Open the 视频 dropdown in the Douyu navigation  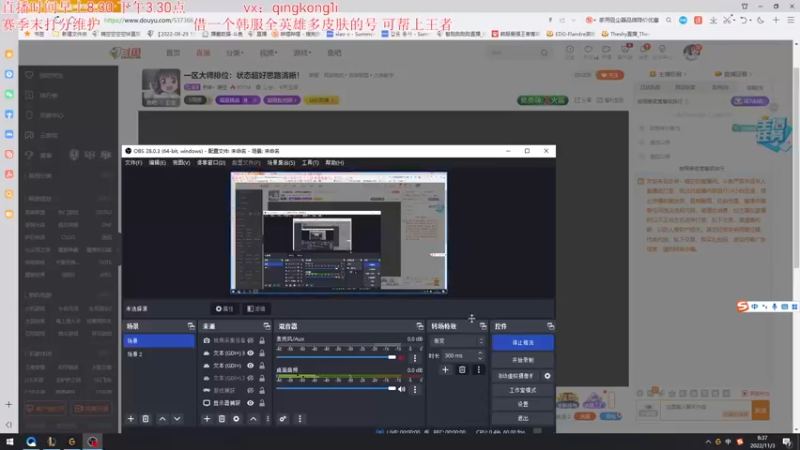pyautogui.click(x=268, y=53)
